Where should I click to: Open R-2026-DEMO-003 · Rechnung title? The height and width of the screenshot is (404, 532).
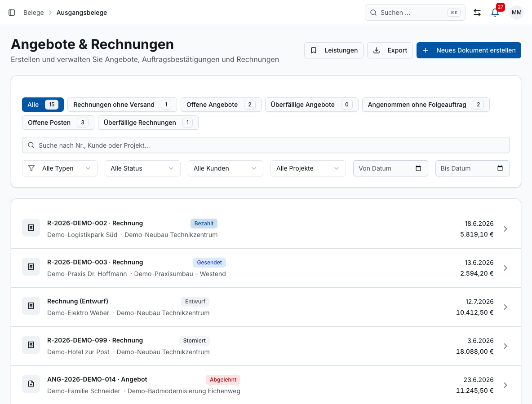pyautogui.click(x=95, y=262)
